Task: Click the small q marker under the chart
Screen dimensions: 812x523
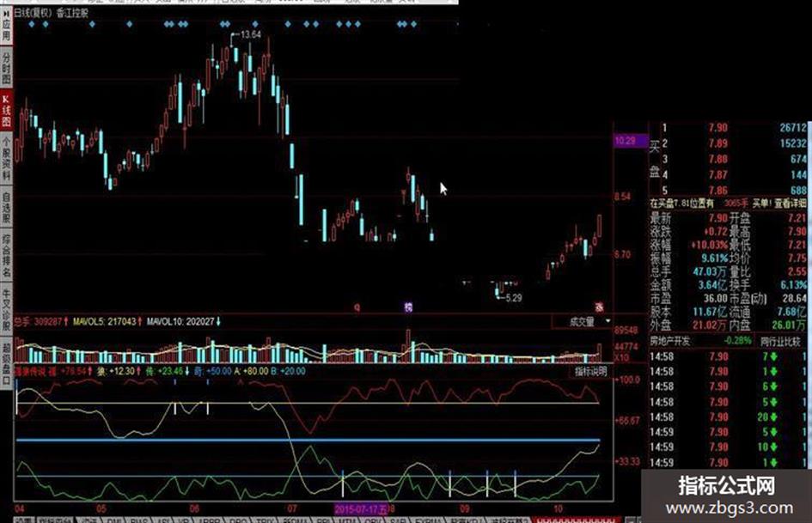Action: [357, 307]
